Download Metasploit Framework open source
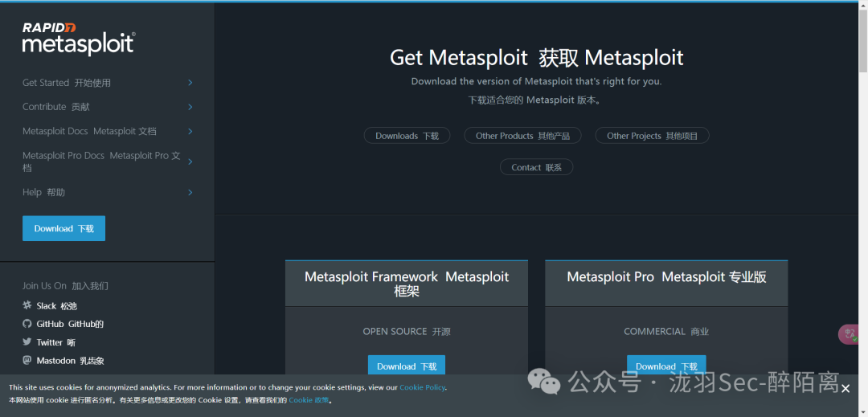This screenshot has height=417, width=868. 407,366
